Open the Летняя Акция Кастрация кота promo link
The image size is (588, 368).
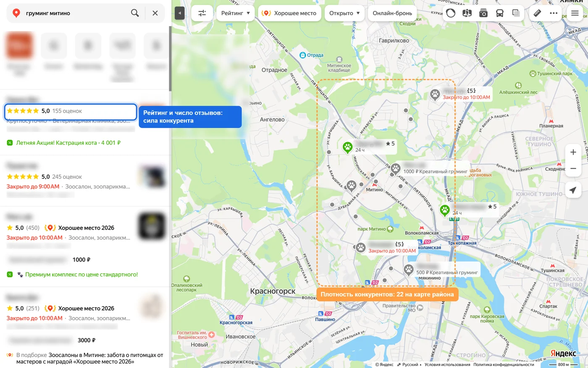pos(68,143)
